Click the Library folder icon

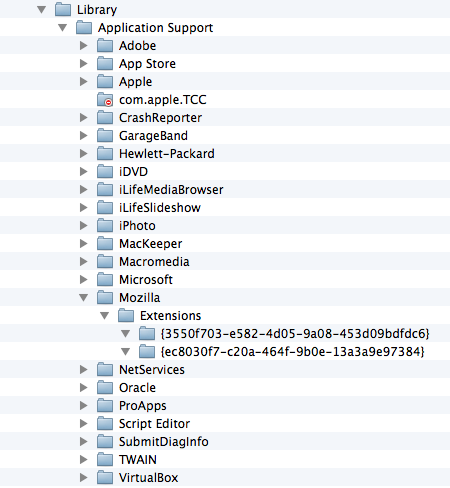pyautogui.click(x=63, y=9)
